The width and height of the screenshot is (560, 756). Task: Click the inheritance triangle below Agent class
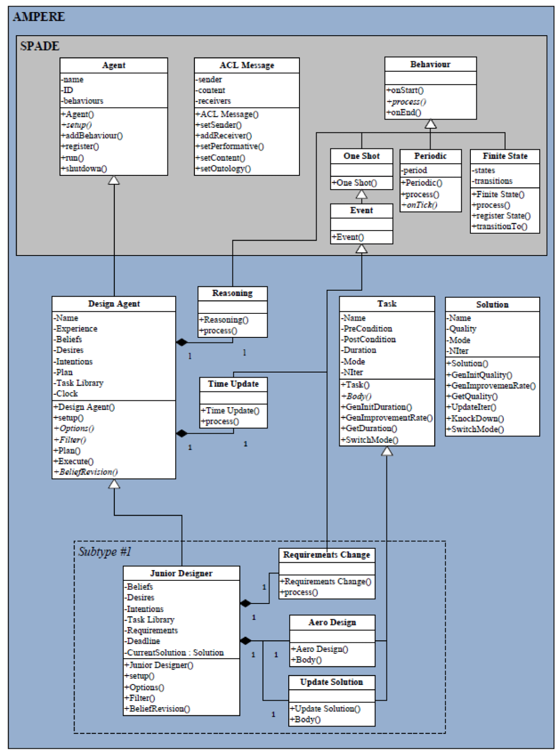click(114, 180)
